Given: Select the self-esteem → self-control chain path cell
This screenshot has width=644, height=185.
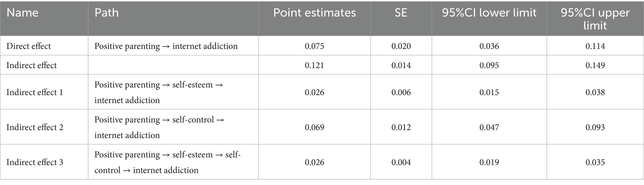Looking at the screenshot, I should pyautogui.click(x=167, y=162).
